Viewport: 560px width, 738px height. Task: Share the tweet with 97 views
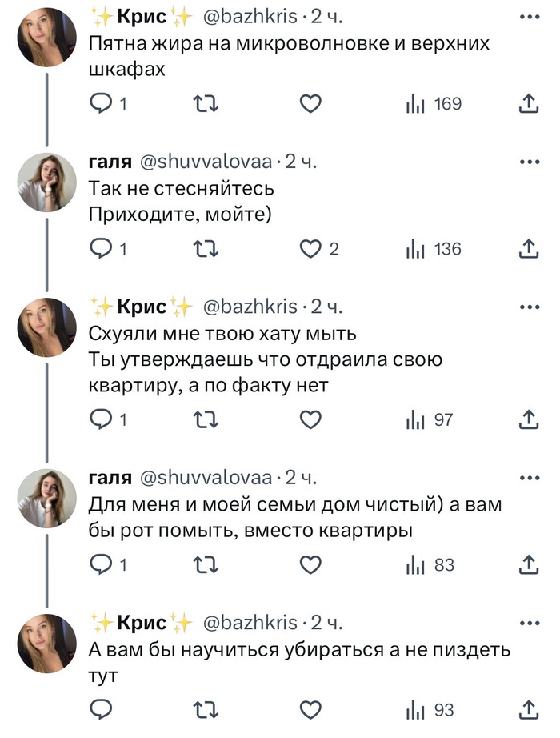point(528,419)
